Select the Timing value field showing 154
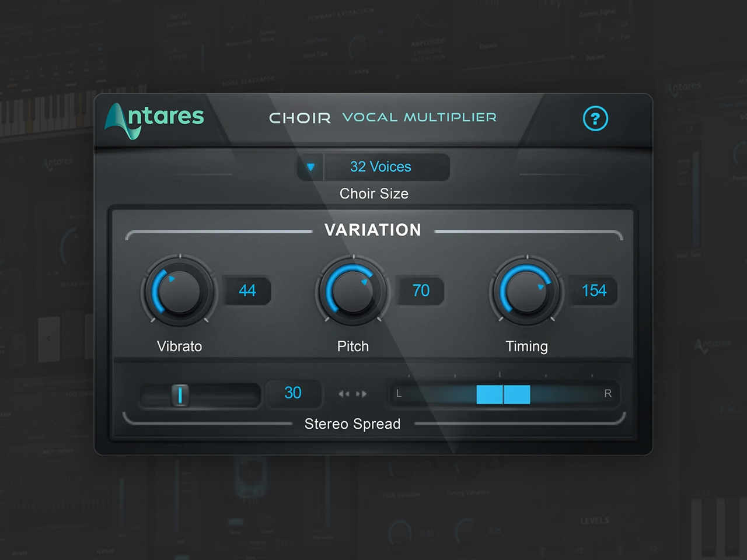 (594, 290)
